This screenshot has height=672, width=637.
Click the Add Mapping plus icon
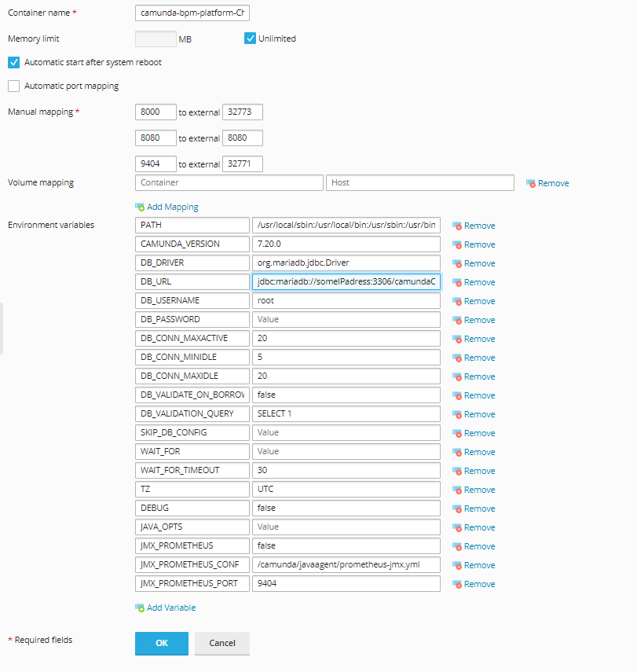point(140,207)
